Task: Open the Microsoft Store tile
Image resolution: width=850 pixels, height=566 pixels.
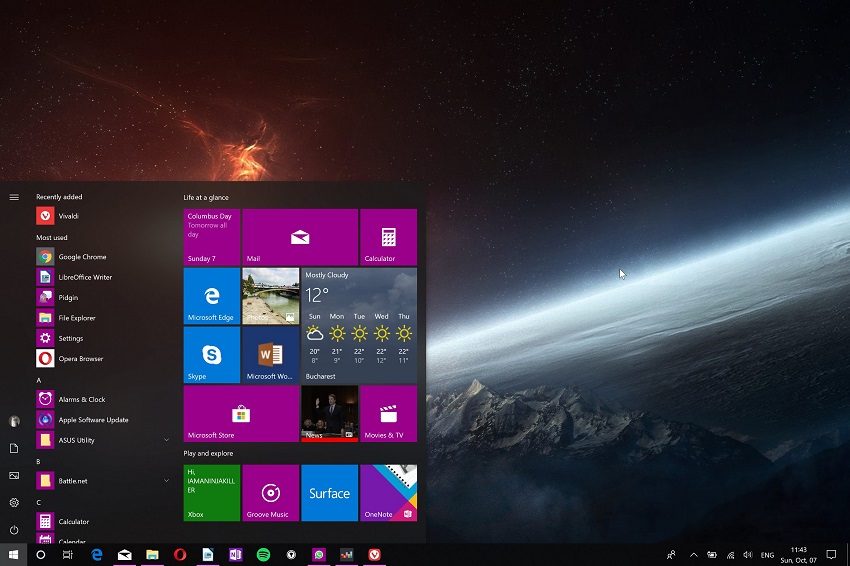Action: tap(241, 414)
